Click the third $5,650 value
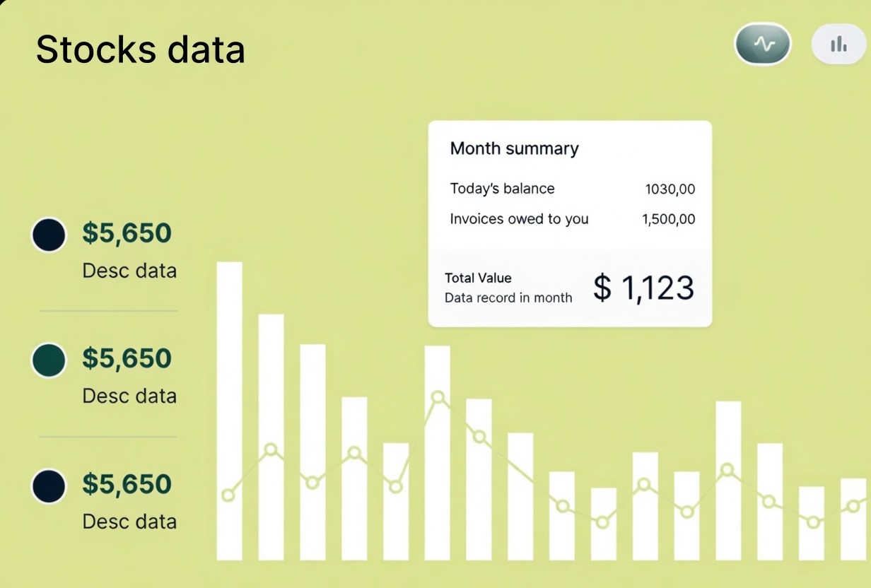871x588 pixels. 127,484
